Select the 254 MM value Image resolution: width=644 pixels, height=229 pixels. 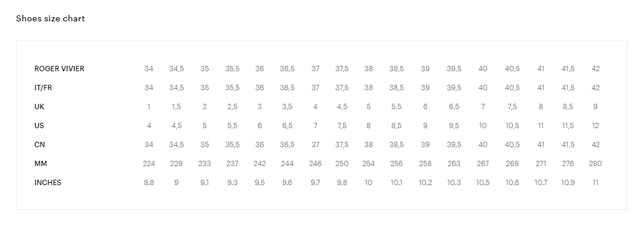[x=369, y=163]
